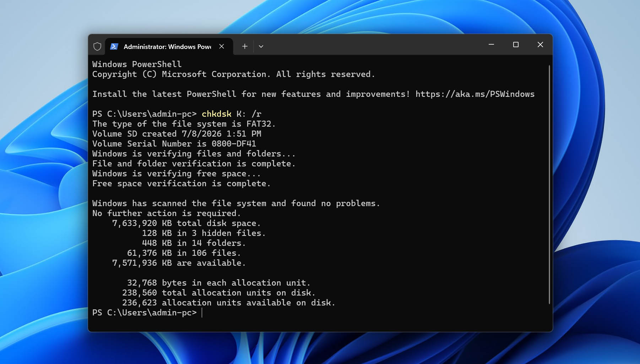Click the 'chkdsk' command text
This screenshot has height=364, width=640.
coord(217,114)
